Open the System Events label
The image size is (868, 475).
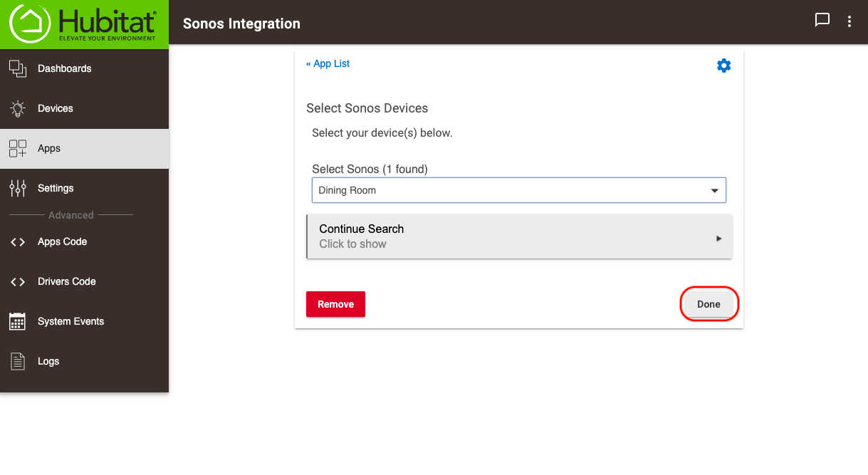click(71, 321)
